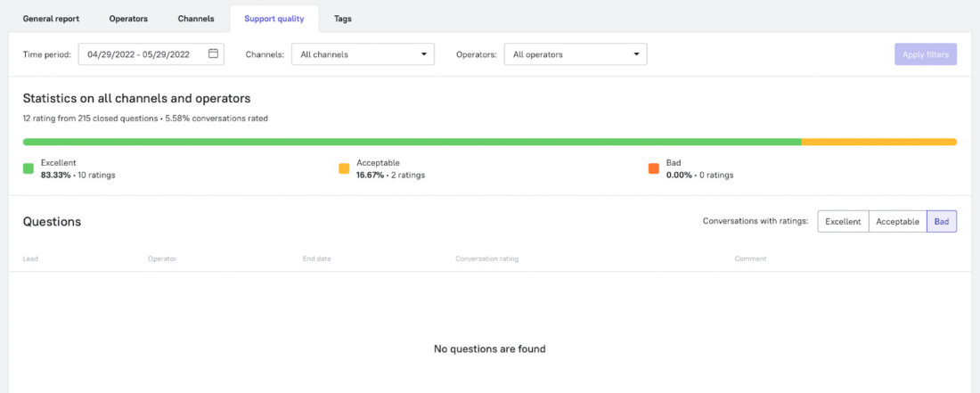This screenshot has width=980, height=393.
Task: Open the All operators dropdown
Action: click(576, 54)
